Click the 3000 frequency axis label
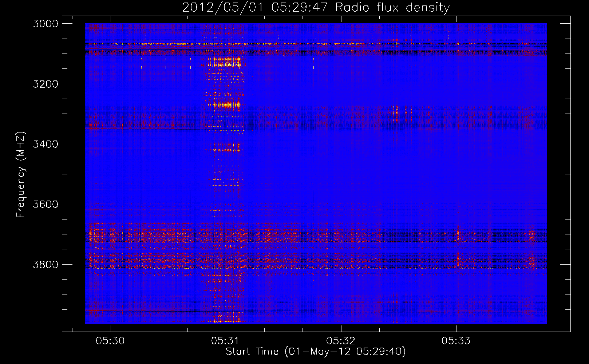 [46, 24]
